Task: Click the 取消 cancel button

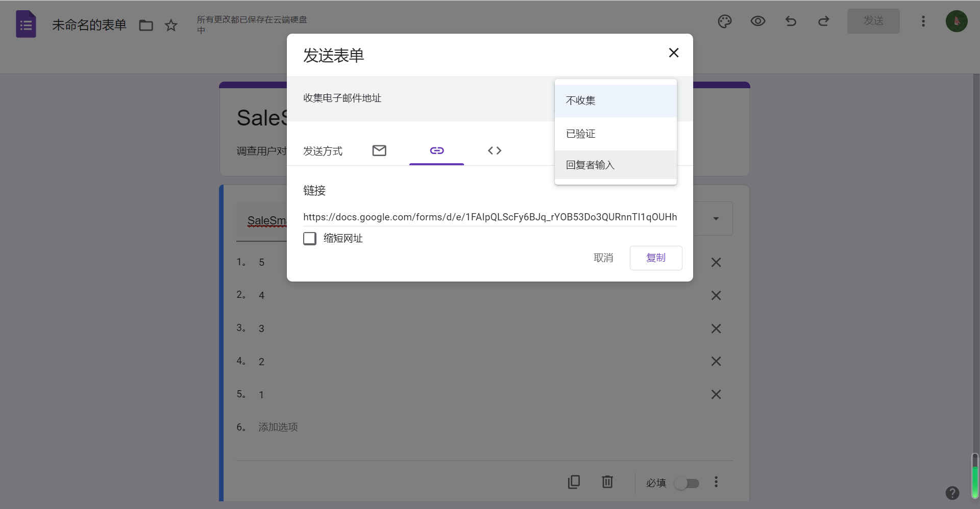Action: tap(603, 258)
